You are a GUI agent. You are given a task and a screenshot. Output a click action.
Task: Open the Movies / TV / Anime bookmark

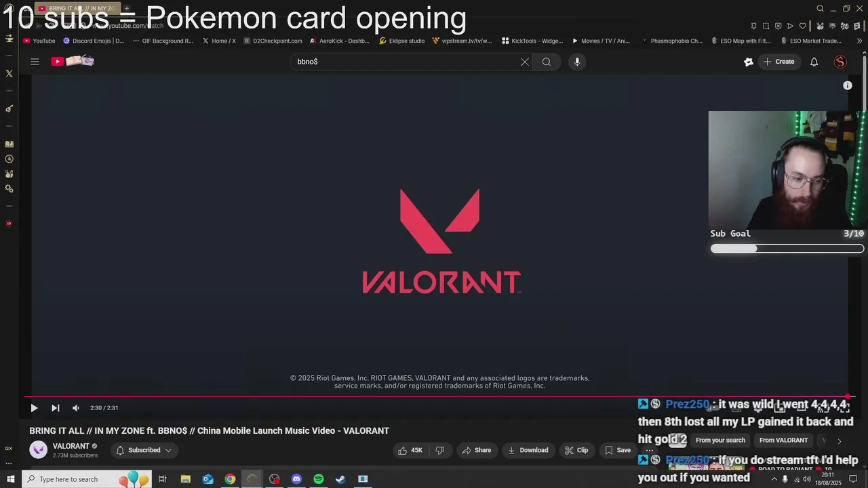[601, 41]
